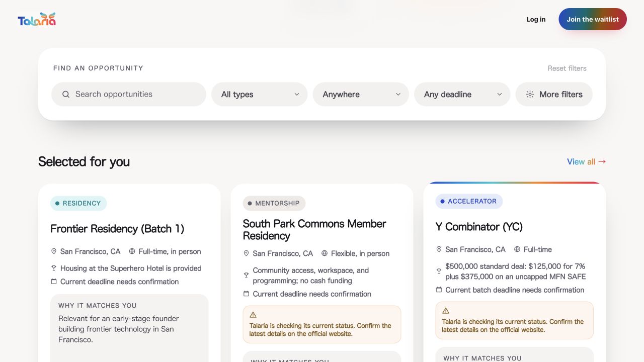The width and height of the screenshot is (644, 362).
Task: Click the sun icon beside More filters
Action: (530, 95)
